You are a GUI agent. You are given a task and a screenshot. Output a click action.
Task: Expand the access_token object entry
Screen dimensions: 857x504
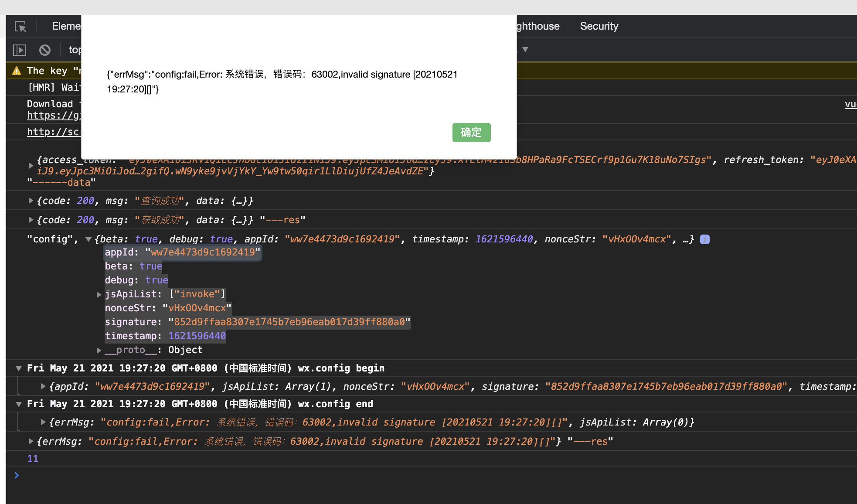coord(31,166)
